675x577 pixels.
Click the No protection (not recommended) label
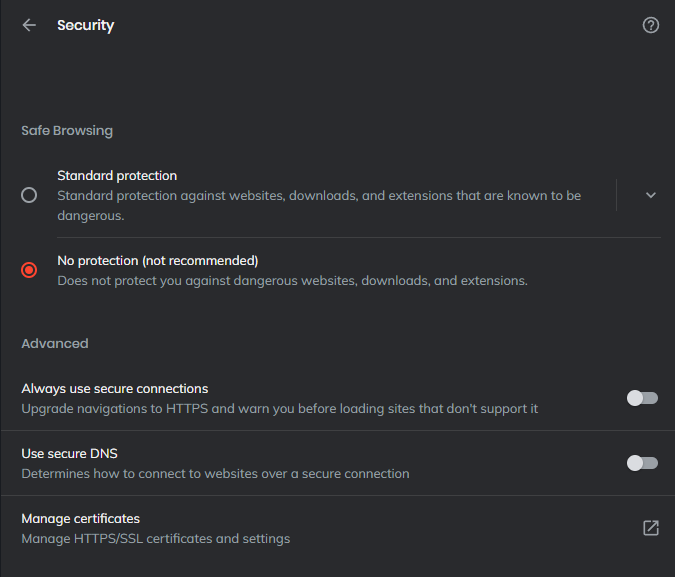(x=158, y=261)
